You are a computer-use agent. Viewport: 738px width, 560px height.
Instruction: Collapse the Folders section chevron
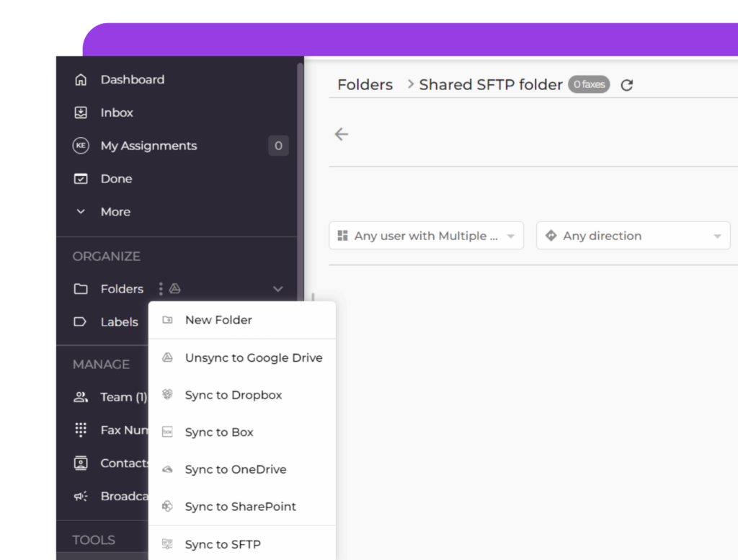(x=278, y=288)
